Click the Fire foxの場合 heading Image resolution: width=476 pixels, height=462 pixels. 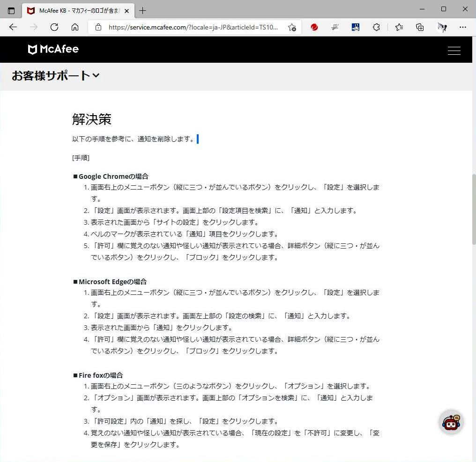pyautogui.click(x=98, y=375)
